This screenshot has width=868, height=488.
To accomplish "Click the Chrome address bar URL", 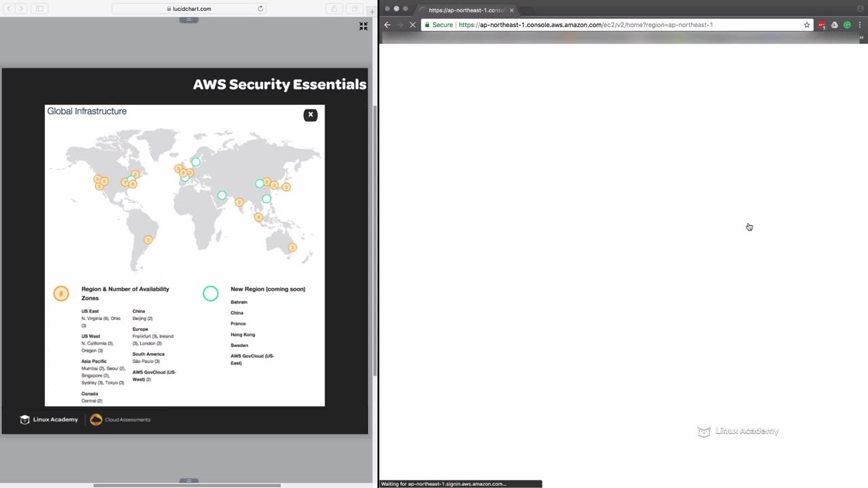I will [586, 25].
